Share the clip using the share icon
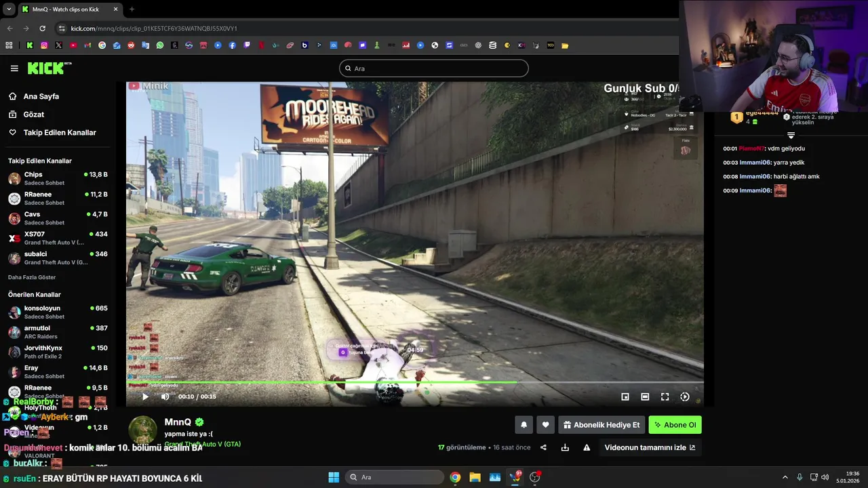The height and width of the screenshot is (488, 868). 543,447
